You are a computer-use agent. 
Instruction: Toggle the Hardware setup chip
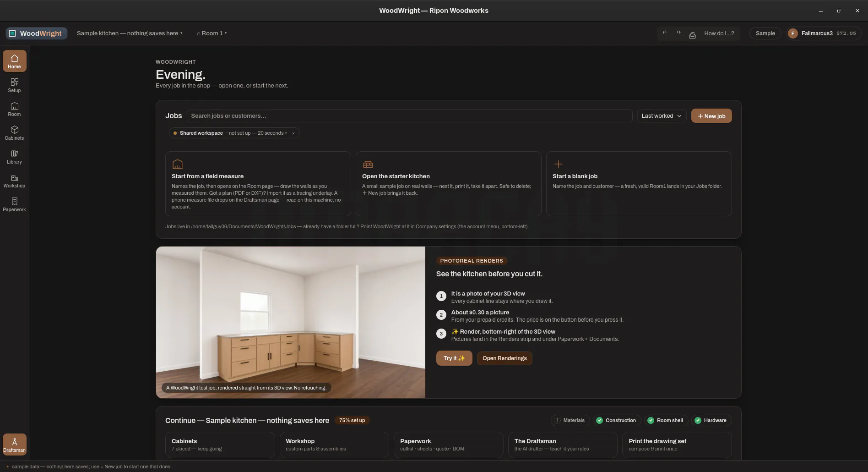(711, 420)
